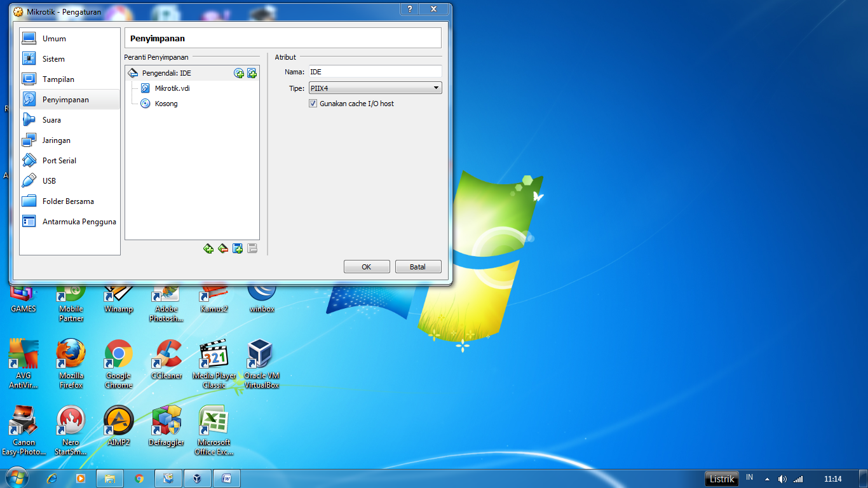Open the Tampilan settings category
Image resolution: width=868 pixels, height=488 pixels.
70,79
